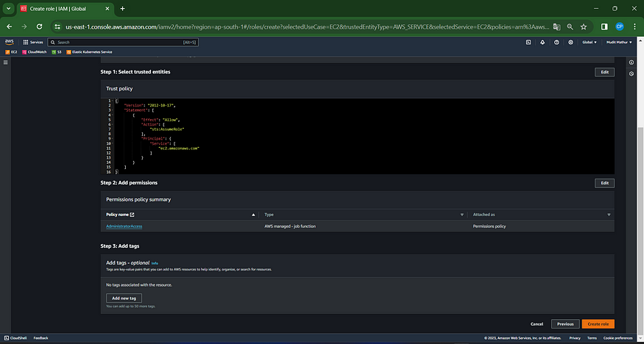Viewport: 644px width, 344px height.
Task: Click the clock icon on the right side panel
Action: tap(631, 74)
